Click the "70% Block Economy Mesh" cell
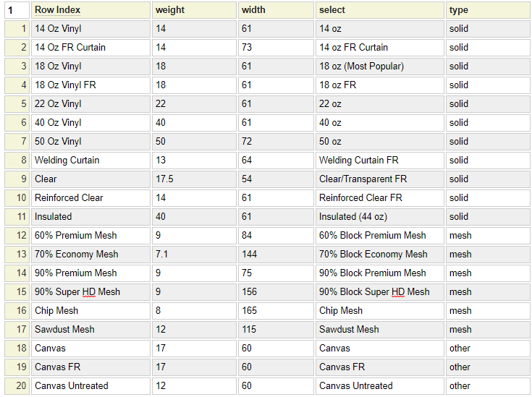 point(379,254)
